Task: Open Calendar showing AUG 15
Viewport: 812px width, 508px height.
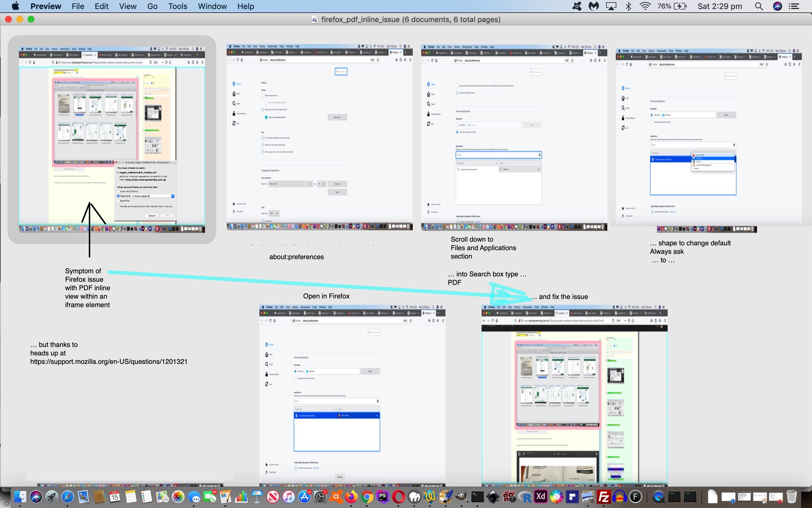Action: pyautogui.click(x=115, y=497)
